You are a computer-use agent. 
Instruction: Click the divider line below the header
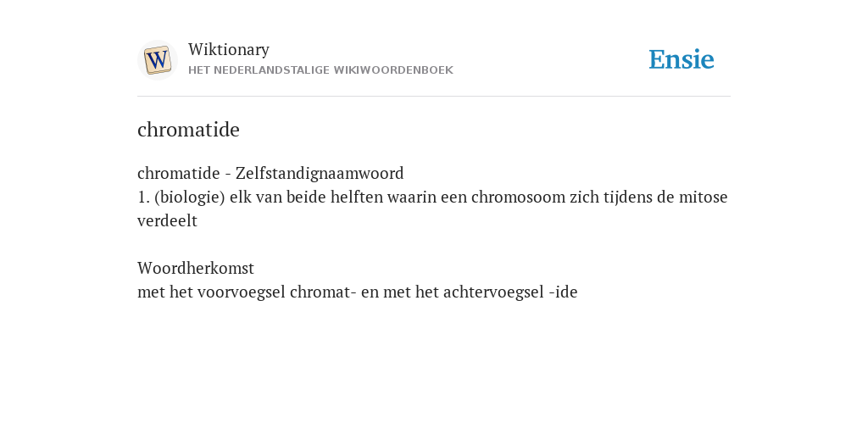click(x=434, y=97)
